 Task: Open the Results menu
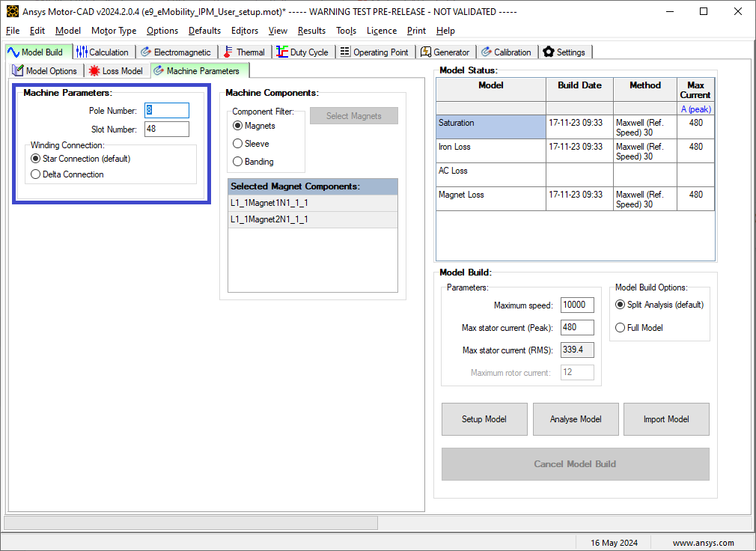pos(311,31)
